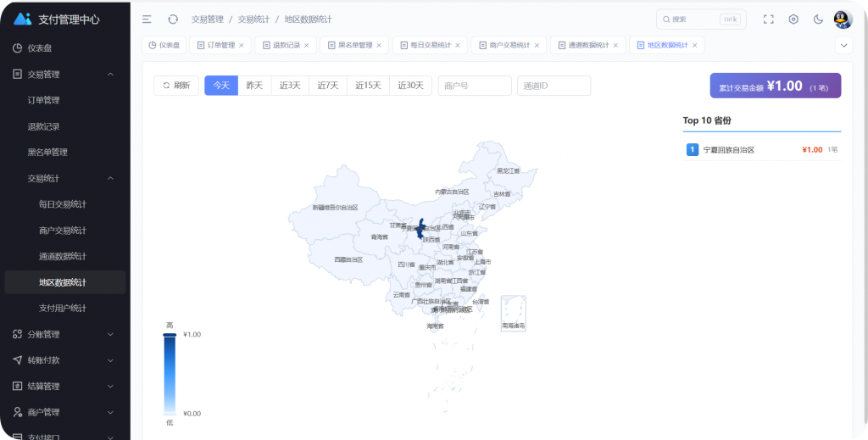This screenshot has width=868, height=440.
Task: Click the 转账付款 paper-plane icon
Action: [x=17, y=360]
